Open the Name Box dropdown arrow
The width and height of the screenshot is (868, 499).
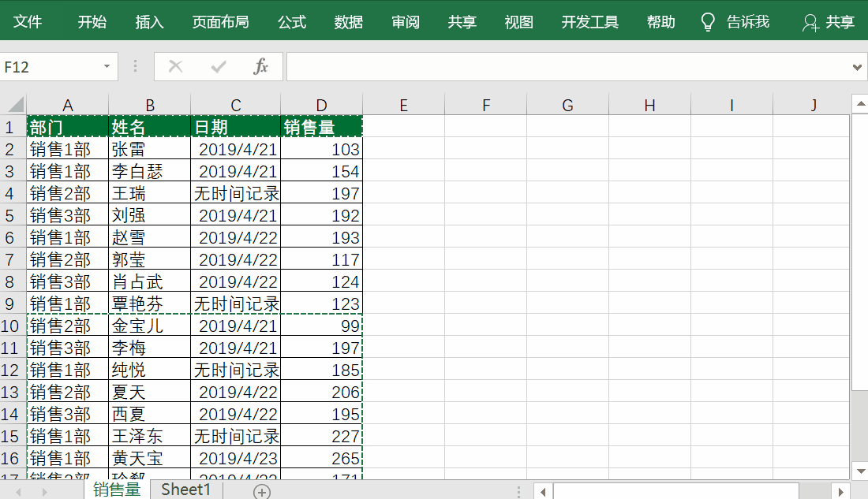(105, 66)
